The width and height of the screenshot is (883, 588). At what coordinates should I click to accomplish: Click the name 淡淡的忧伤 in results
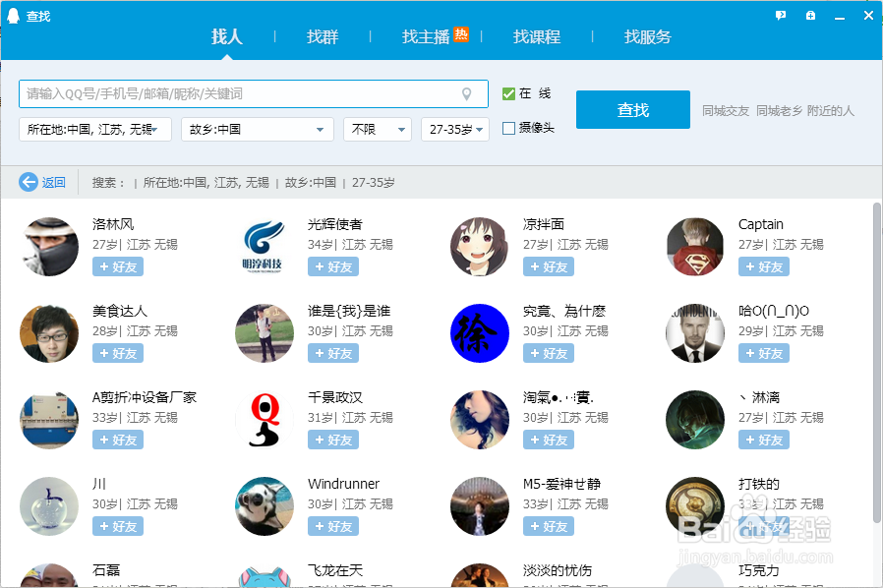[x=558, y=570]
